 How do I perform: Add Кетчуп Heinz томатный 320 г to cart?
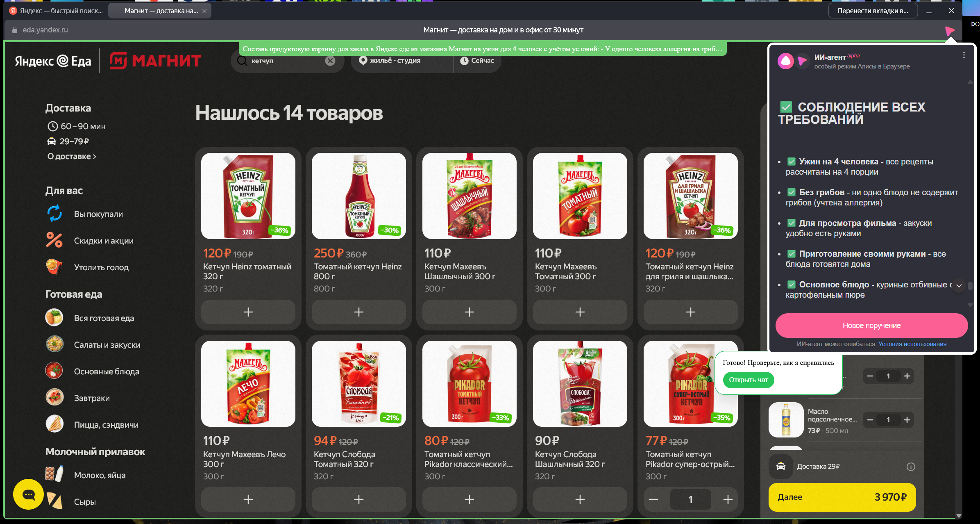pyautogui.click(x=248, y=312)
